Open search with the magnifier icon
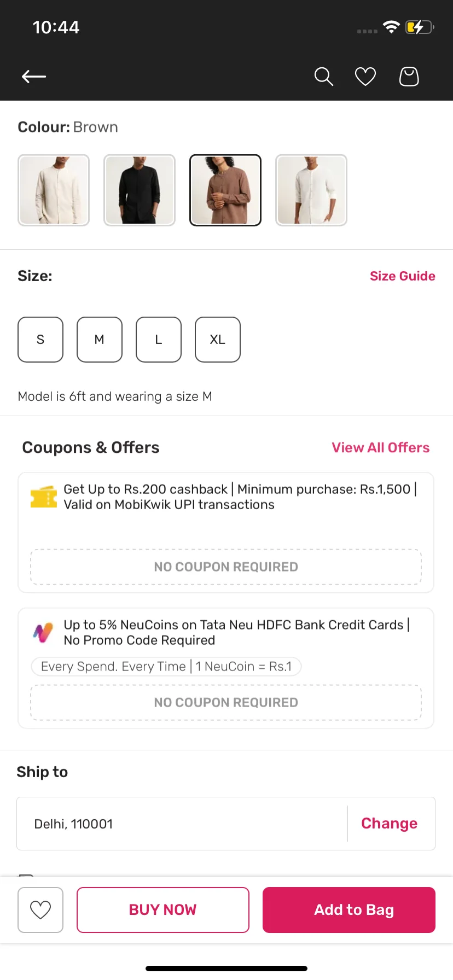 (x=323, y=77)
